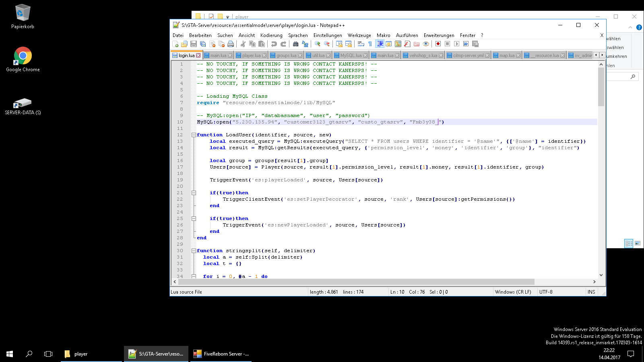Image resolution: width=644 pixels, height=362 pixels.
Task: Collapse the first if(true) block fold marker
Action: click(x=194, y=193)
